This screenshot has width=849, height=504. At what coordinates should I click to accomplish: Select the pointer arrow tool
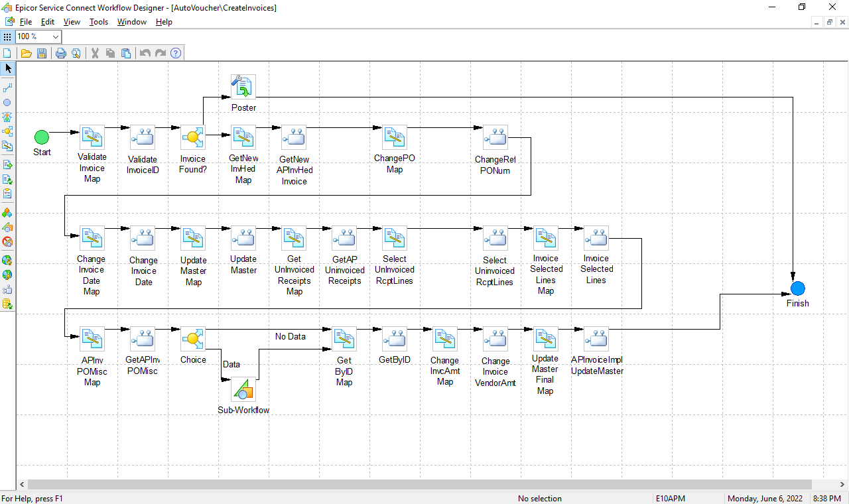tap(7, 68)
